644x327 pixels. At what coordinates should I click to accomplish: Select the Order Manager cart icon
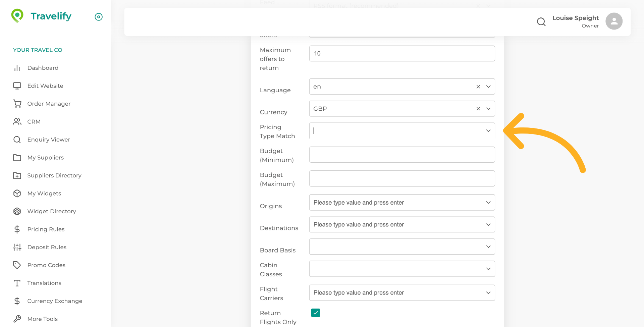pos(17,104)
